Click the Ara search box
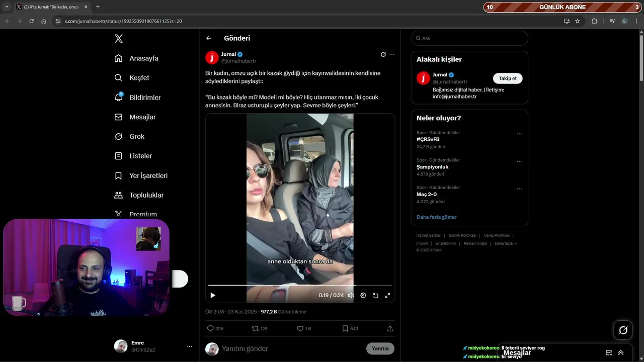This screenshot has height=362, width=644. pos(469,38)
